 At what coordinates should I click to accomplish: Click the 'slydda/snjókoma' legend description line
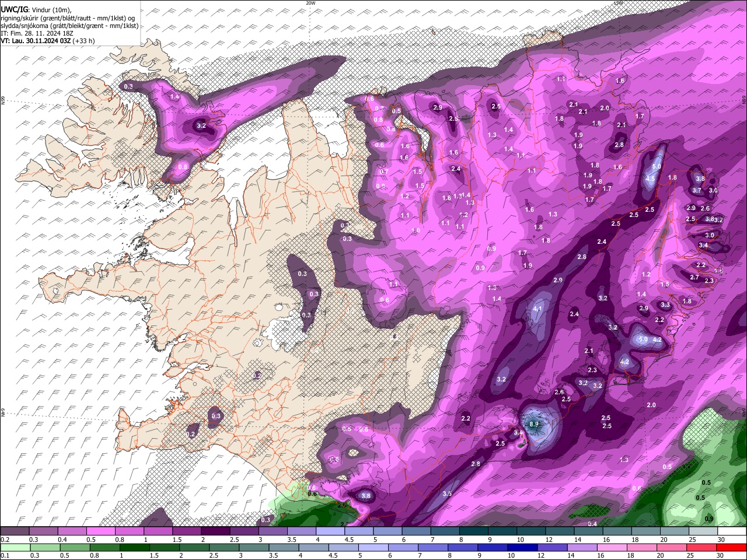point(69,26)
